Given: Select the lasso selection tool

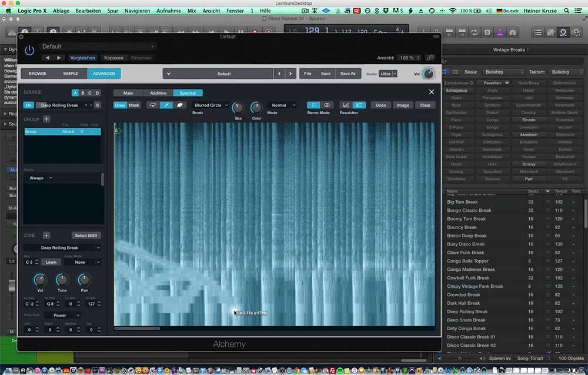Looking at the screenshot, I should [153, 105].
